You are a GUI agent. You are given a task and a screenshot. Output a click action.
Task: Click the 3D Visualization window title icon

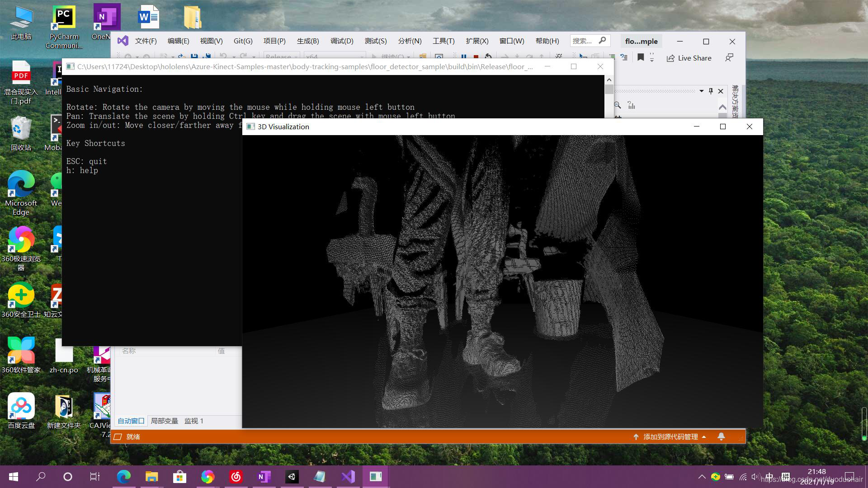pyautogui.click(x=250, y=127)
